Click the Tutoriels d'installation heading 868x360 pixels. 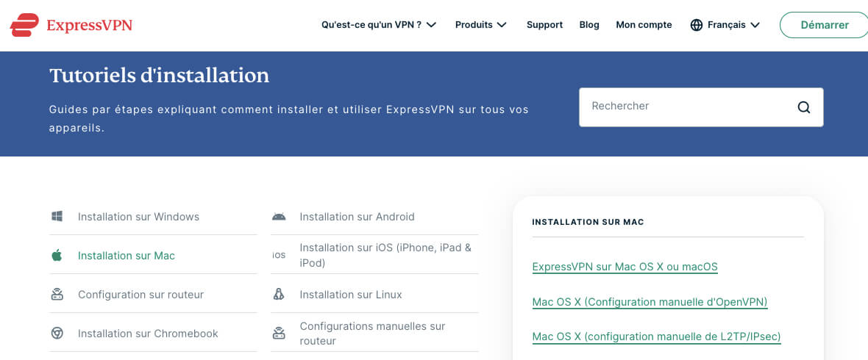pyautogui.click(x=160, y=75)
